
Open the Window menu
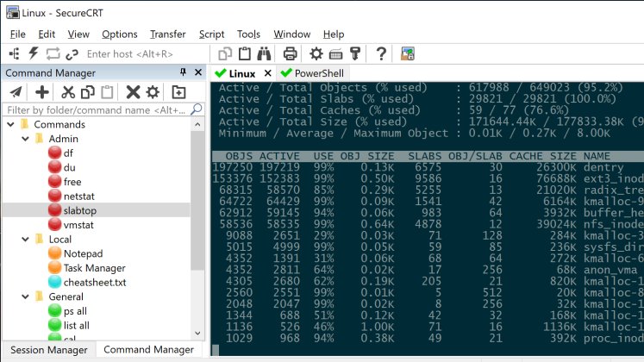pyautogui.click(x=292, y=34)
